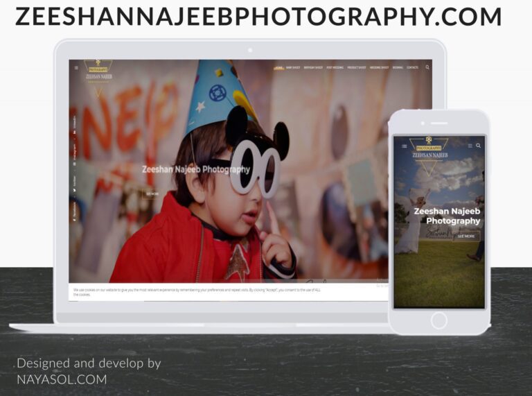
Task: Tap the list icon beside phone search
Action: point(470,146)
